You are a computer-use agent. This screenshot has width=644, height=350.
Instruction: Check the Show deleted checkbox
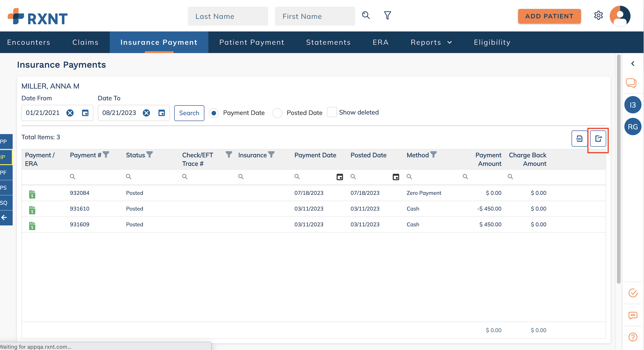[332, 112]
